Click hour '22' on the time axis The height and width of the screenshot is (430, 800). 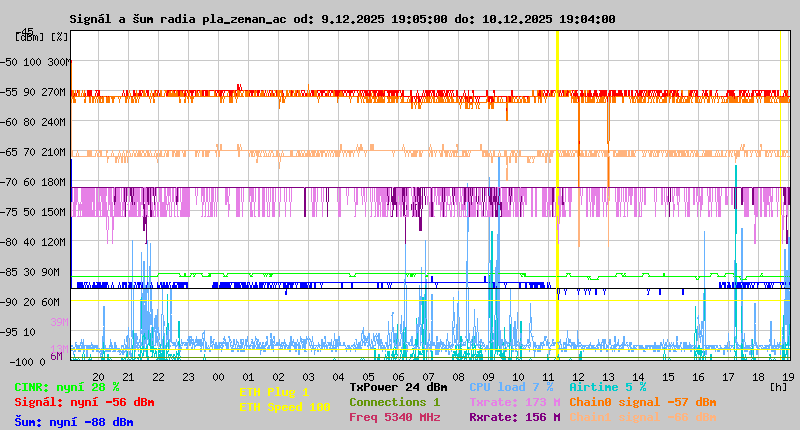click(x=159, y=377)
